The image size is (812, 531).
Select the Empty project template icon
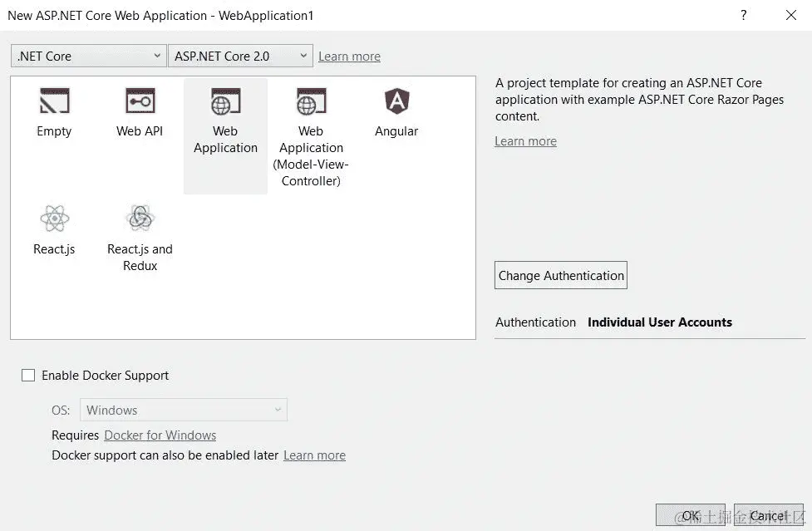pyautogui.click(x=54, y=101)
